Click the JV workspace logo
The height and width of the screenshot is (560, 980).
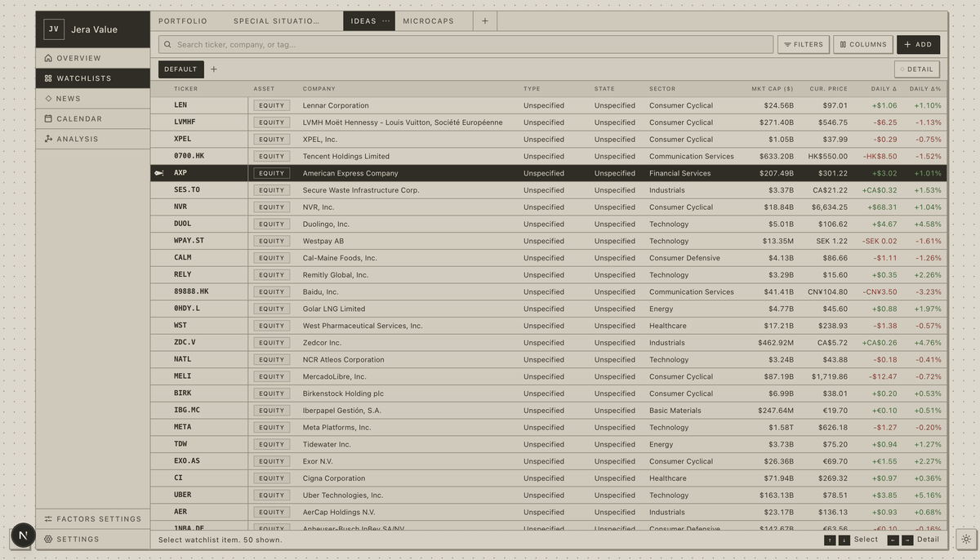coord(54,29)
